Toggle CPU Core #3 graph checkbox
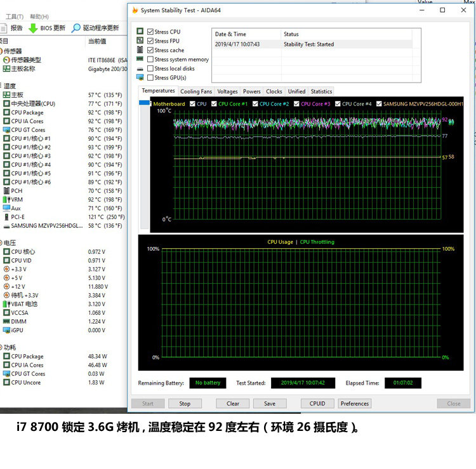The width and height of the screenshot is (476, 469). [x=296, y=104]
